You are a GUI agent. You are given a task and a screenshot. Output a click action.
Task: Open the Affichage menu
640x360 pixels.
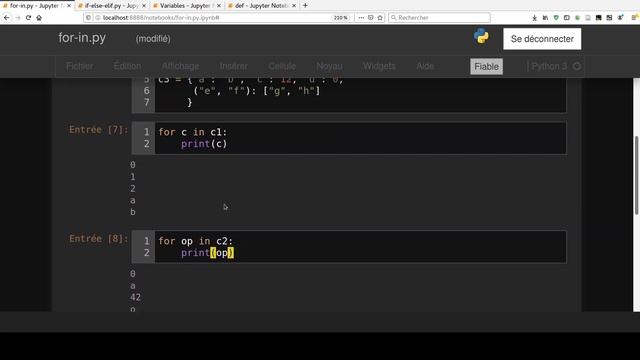(180, 66)
